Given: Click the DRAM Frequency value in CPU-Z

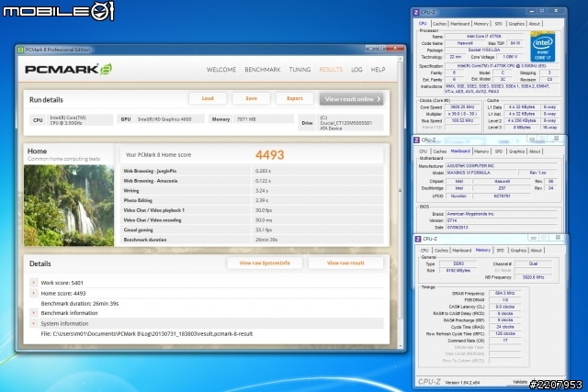Looking at the screenshot, I should tap(504, 293).
